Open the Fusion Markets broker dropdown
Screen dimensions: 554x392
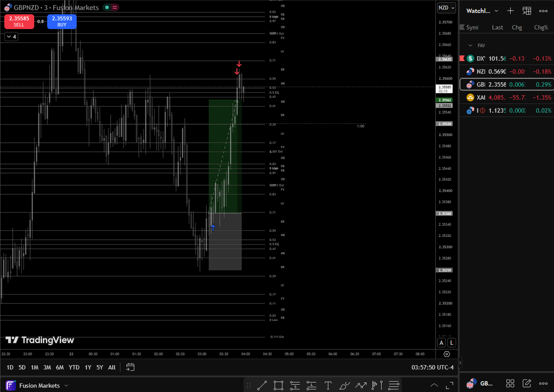(37, 386)
